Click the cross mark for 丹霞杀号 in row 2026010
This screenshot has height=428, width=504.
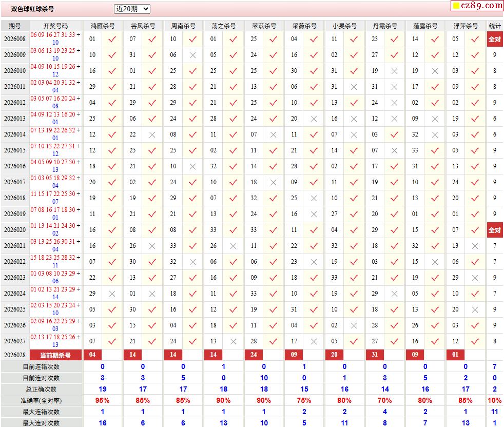coord(394,71)
